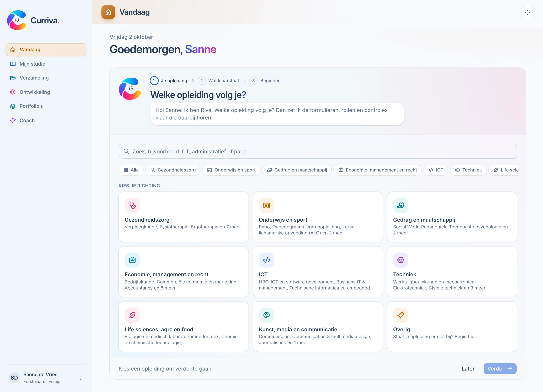Click the Riva mascot avatar in onboarding

tap(130, 89)
